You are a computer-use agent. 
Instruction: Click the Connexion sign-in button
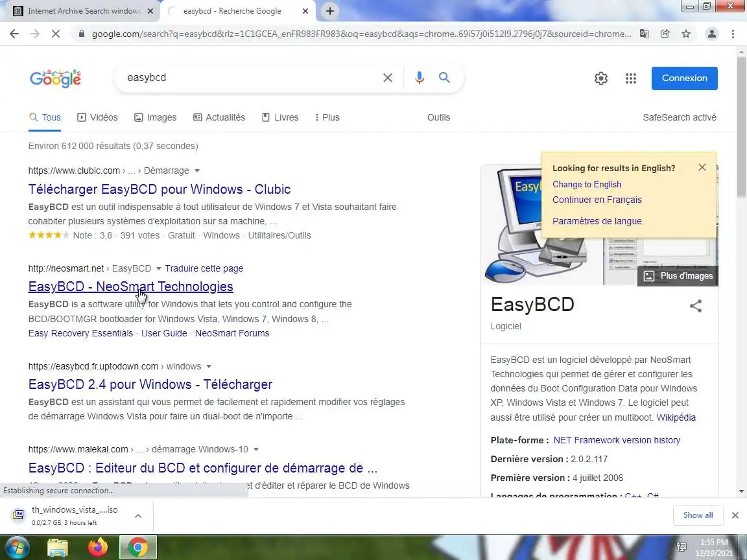[684, 78]
